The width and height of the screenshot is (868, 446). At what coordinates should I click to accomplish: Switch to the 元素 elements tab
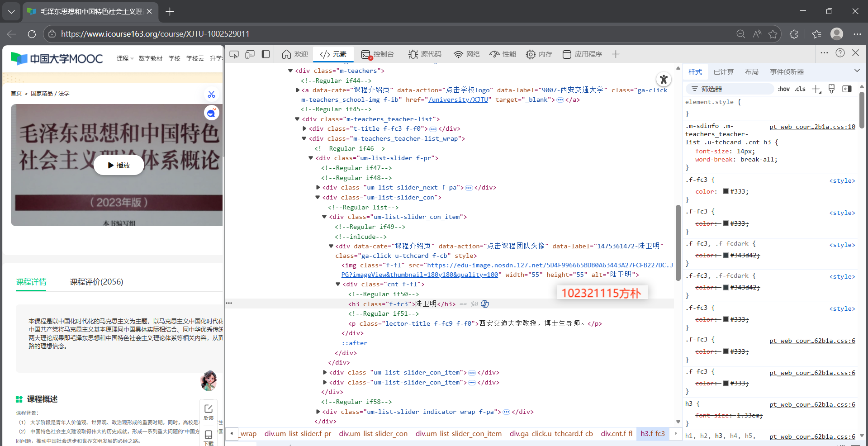333,54
